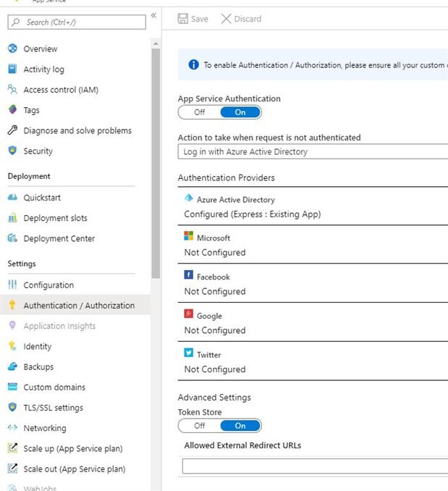Viewport: 448px width, 491px height.
Task: Click the Overview globe icon
Action: (12, 49)
